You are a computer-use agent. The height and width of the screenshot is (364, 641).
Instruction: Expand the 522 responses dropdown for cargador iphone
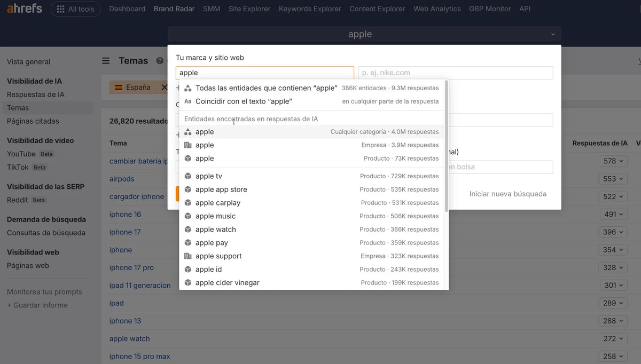613,196
